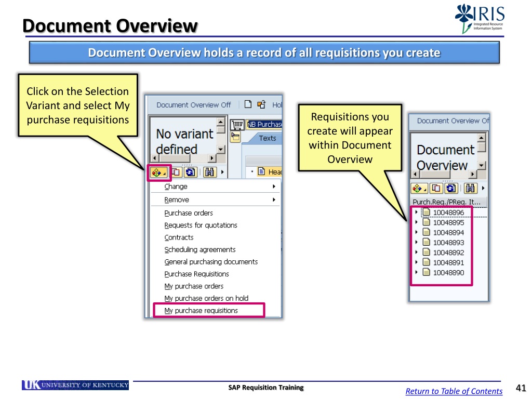Open NB Purchase document type dropdown
Image resolution: width=532 pixels, height=399 pixels.
264,125
